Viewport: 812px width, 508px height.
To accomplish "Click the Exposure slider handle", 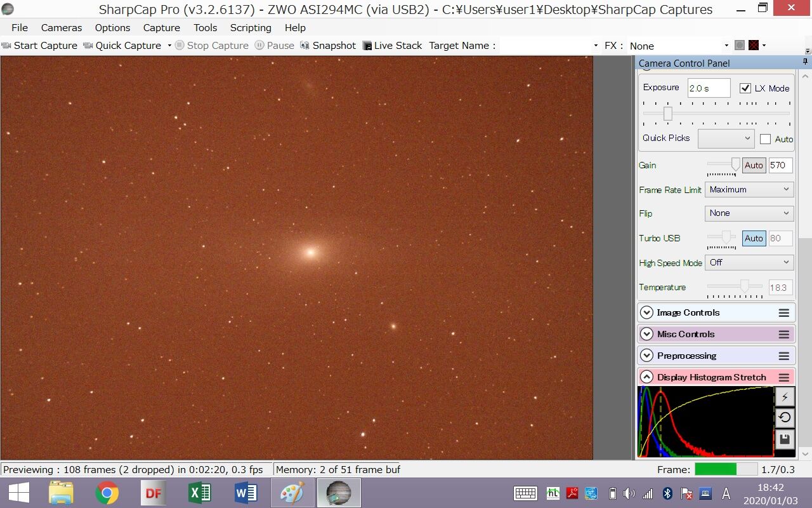I will coord(667,114).
